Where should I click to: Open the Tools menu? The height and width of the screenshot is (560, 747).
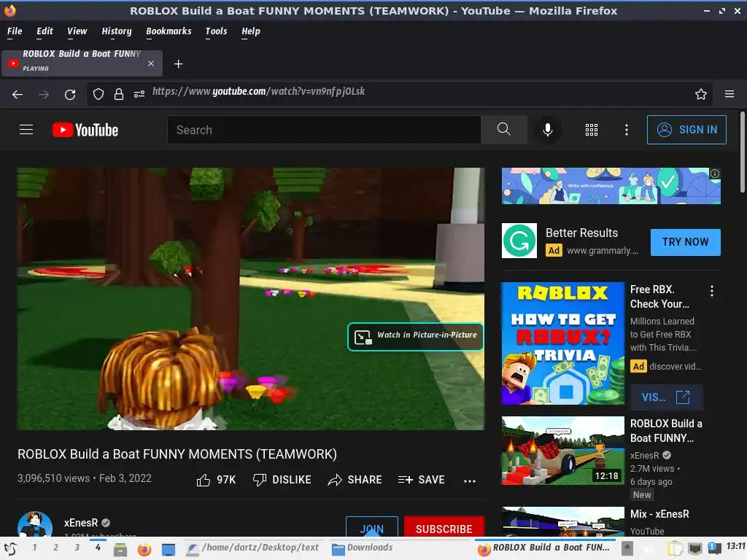pos(216,31)
